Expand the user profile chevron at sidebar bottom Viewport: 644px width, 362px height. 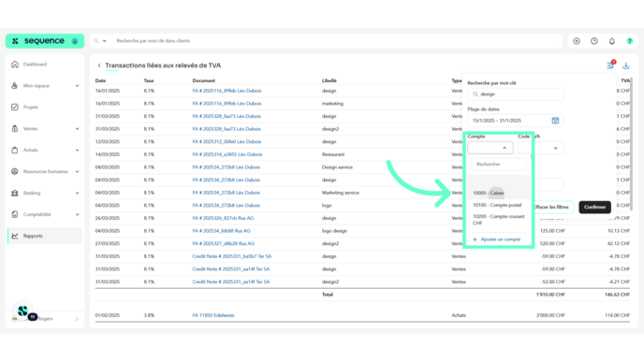77,319
